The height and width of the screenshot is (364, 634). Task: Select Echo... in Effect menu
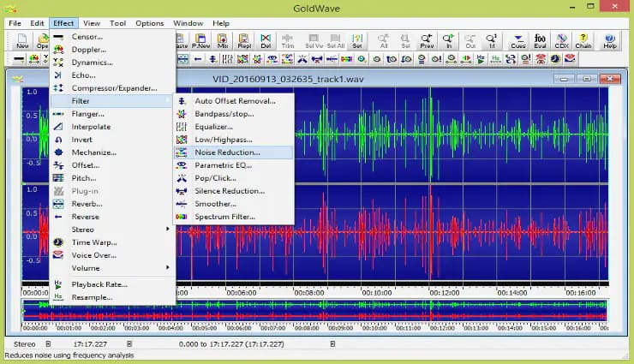point(112,75)
